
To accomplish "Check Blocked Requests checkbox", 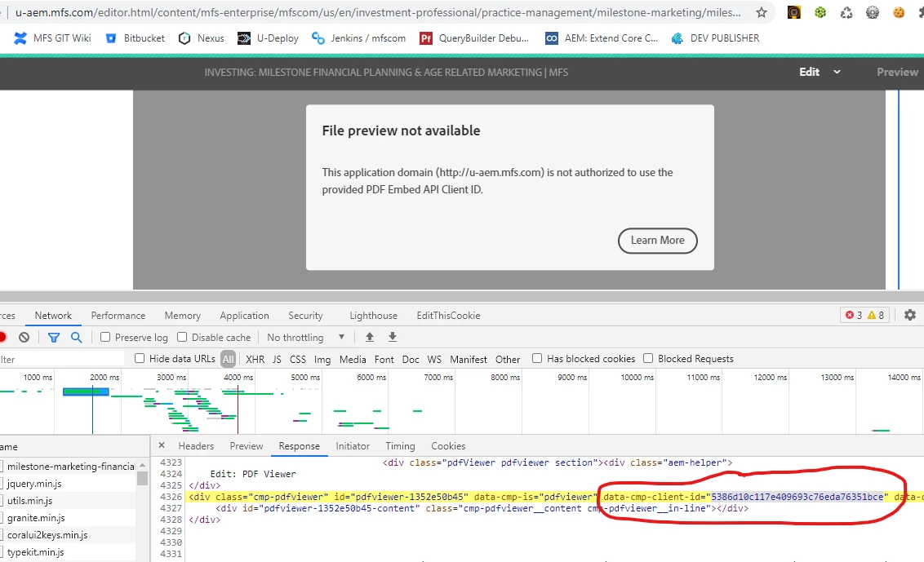I will (648, 359).
